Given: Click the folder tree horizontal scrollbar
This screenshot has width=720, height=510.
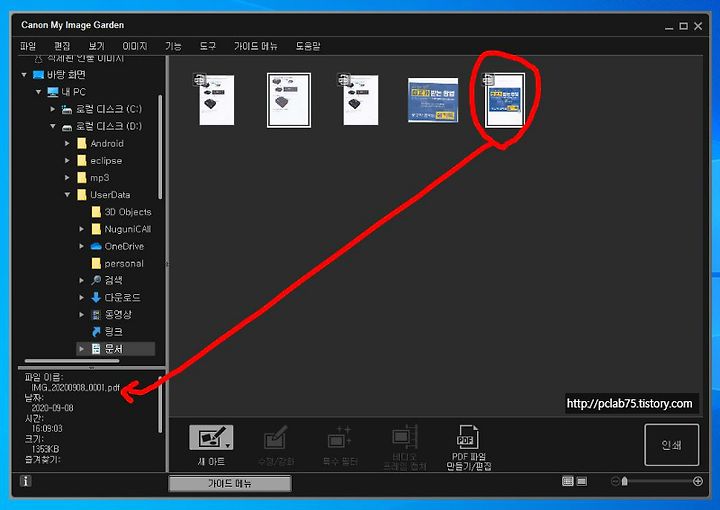Looking at the screenshot, I should (72, 361).
